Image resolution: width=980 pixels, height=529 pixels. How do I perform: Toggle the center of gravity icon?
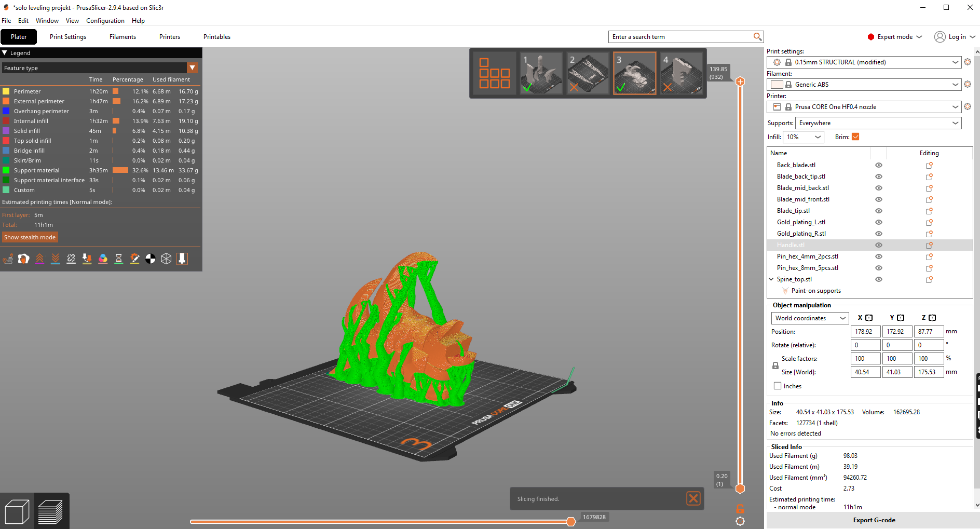[151, 259]
